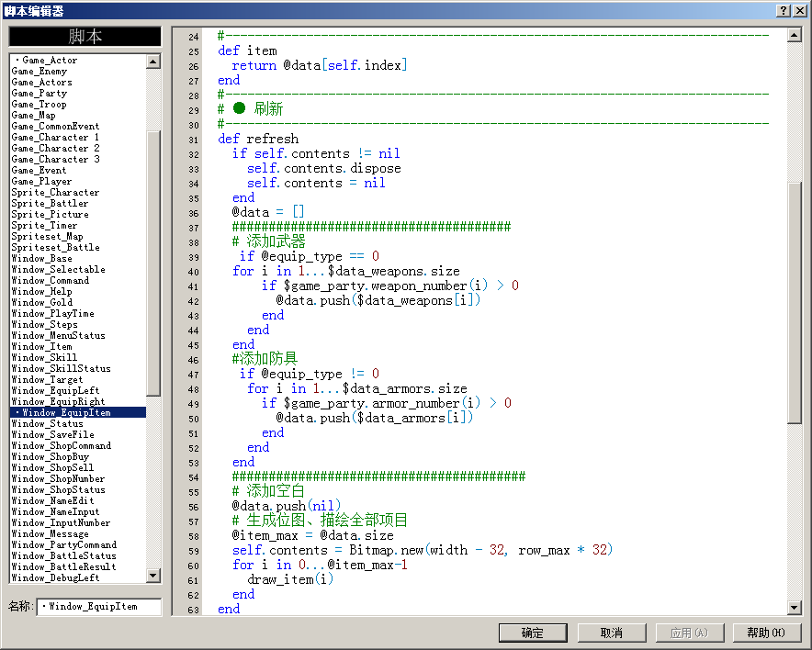Select the Window_Skill script
The width and height of the screenshot is (812, 650).
click(78, 358)
